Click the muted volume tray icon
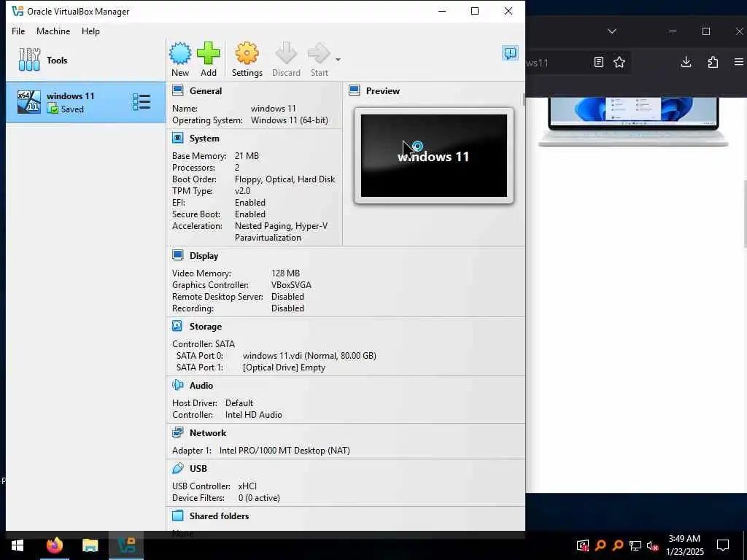Screen dimensions: 747x560 tap(652, 545)
